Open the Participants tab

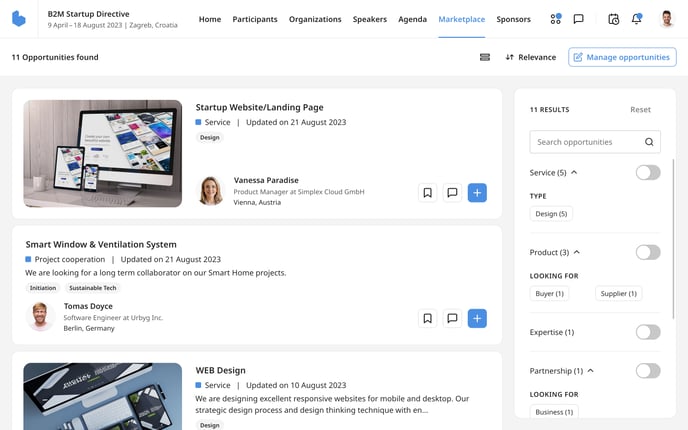point(254,19)
